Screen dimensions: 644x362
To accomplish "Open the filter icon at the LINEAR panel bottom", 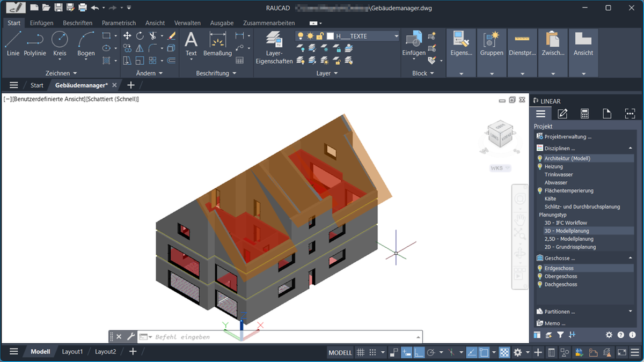I will coord(560,335).
